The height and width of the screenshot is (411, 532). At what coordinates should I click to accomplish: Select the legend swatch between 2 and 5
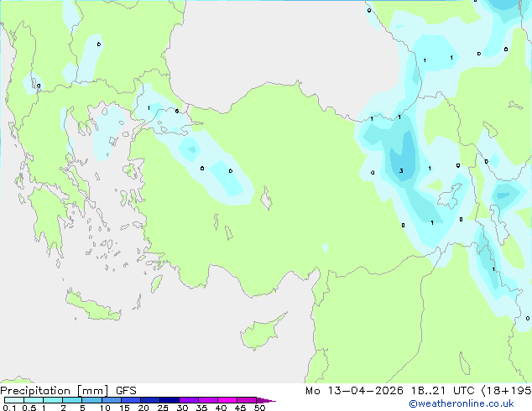pos(72,400)
